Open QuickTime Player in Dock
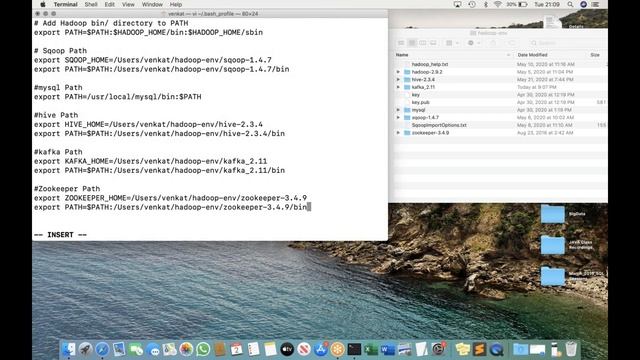640x360 pixels. 496,349
